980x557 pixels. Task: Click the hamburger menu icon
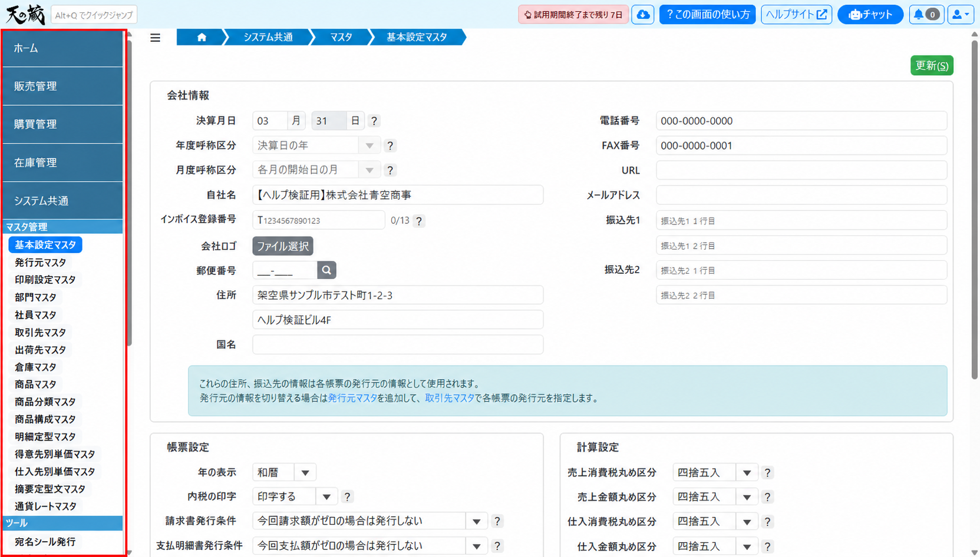(155, 38)
